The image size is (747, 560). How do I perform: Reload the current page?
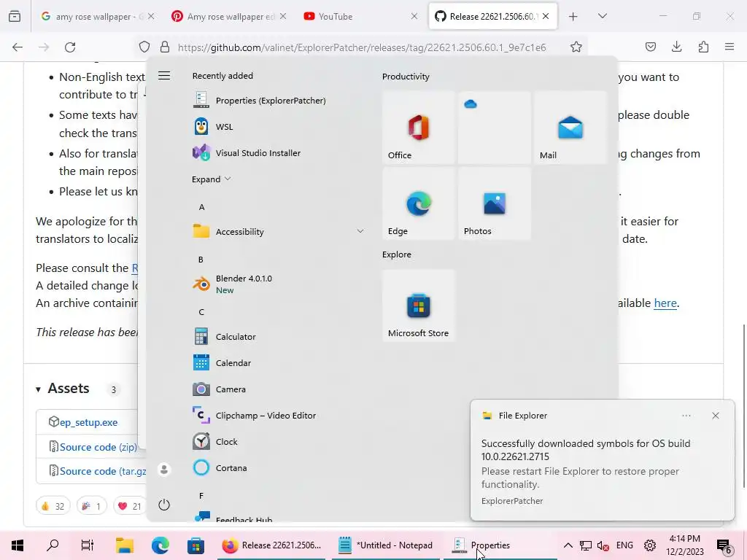pyautogui.click(x=70, y=47)
